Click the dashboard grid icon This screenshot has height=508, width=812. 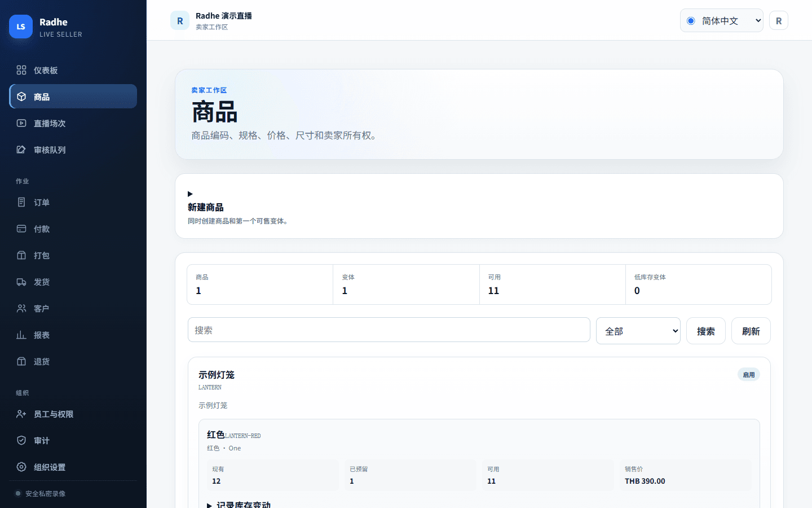pyautogui.click(x=21, y=70)
